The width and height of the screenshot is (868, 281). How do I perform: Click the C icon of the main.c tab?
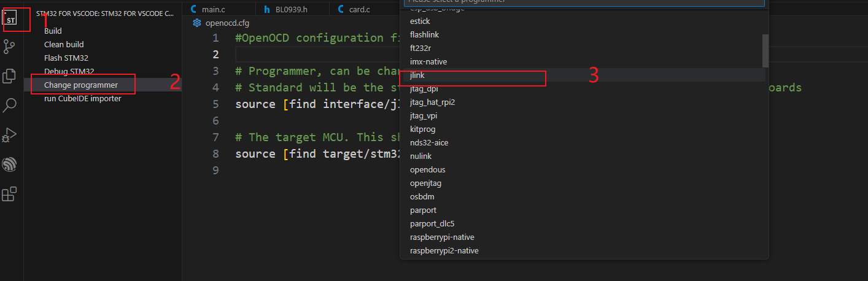pyautogui.click(x=194, y=9)
